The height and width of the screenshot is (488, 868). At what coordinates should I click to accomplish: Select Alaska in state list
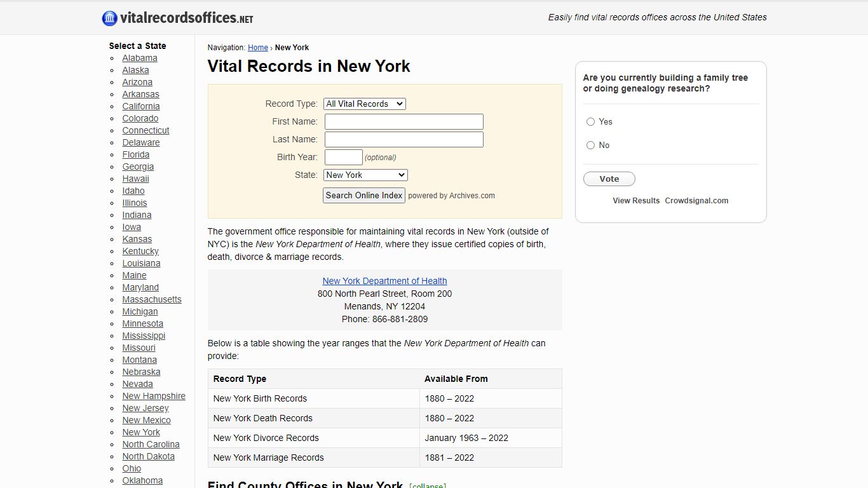135,70
